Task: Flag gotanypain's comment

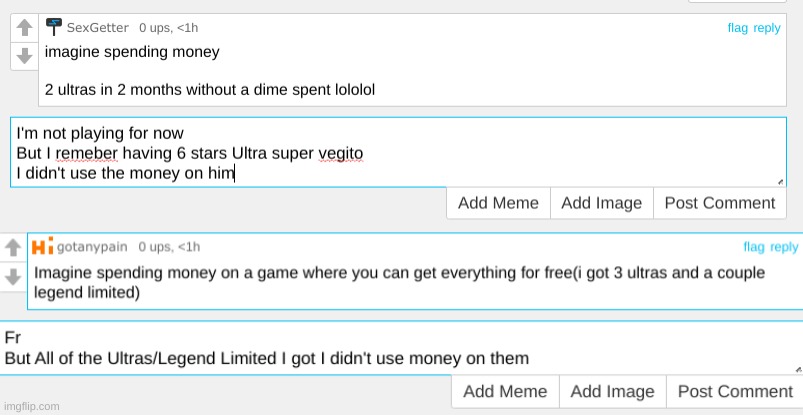Action: click(x=753, y=247)
